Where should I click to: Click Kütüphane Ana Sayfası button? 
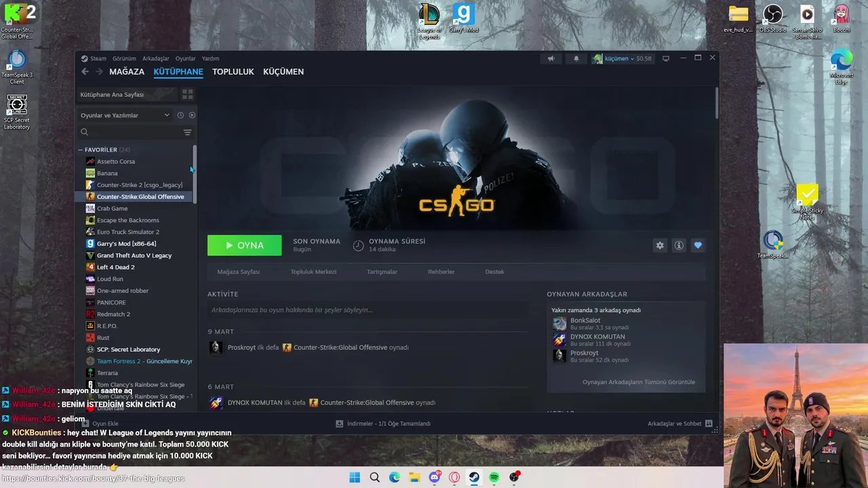[x=127, y=94]
